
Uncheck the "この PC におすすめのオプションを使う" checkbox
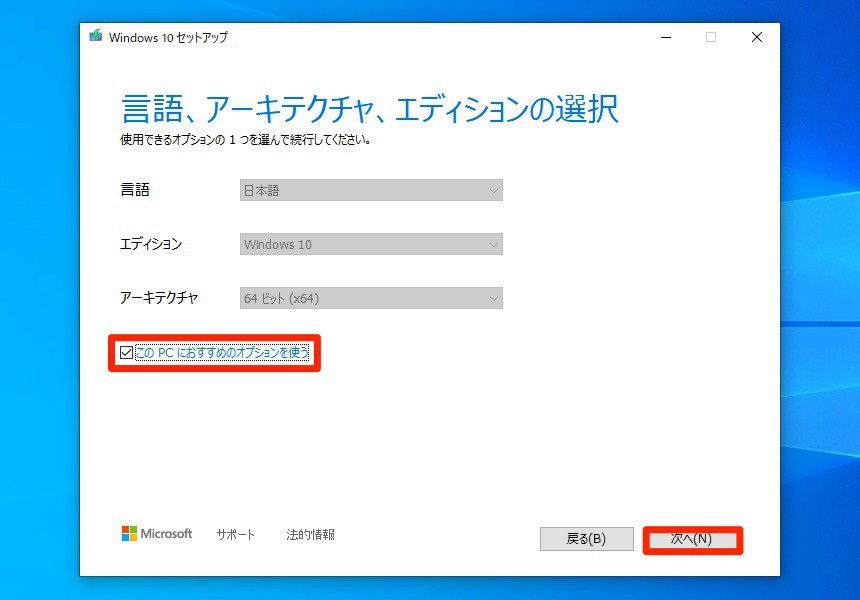126,352
